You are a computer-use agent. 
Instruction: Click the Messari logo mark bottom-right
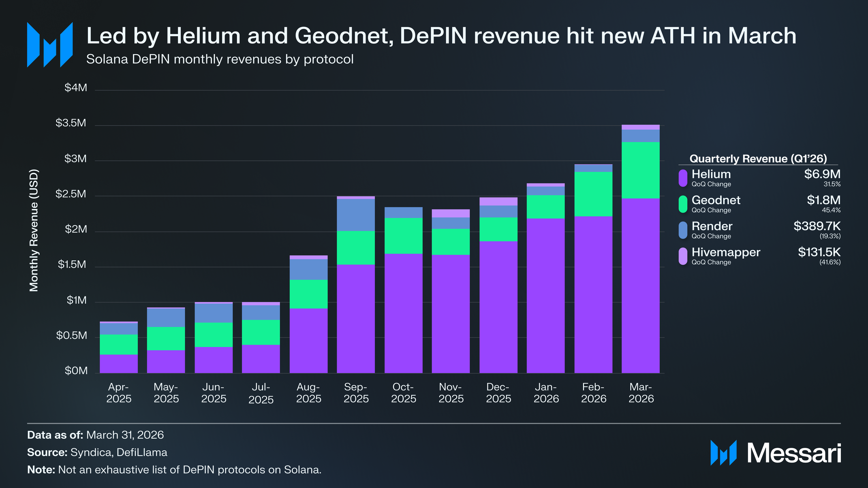point(723,453)
